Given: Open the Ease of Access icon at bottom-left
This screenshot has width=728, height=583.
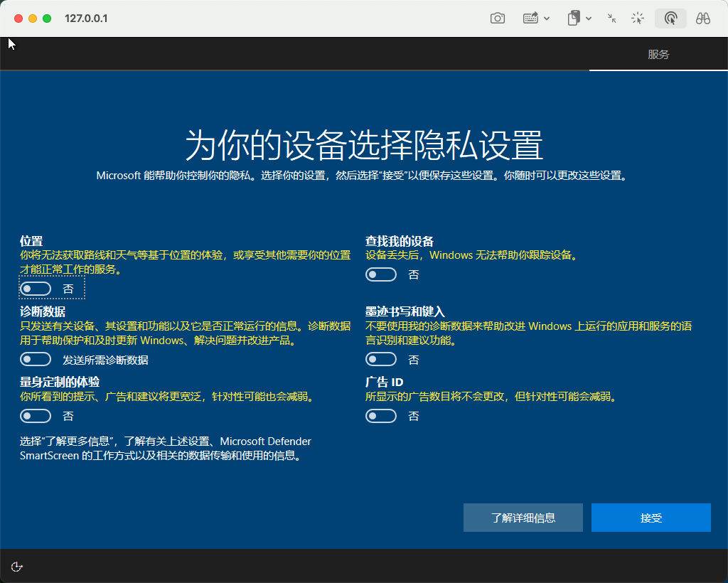Looking at the screenshot, I should click(x=17, y=567).
